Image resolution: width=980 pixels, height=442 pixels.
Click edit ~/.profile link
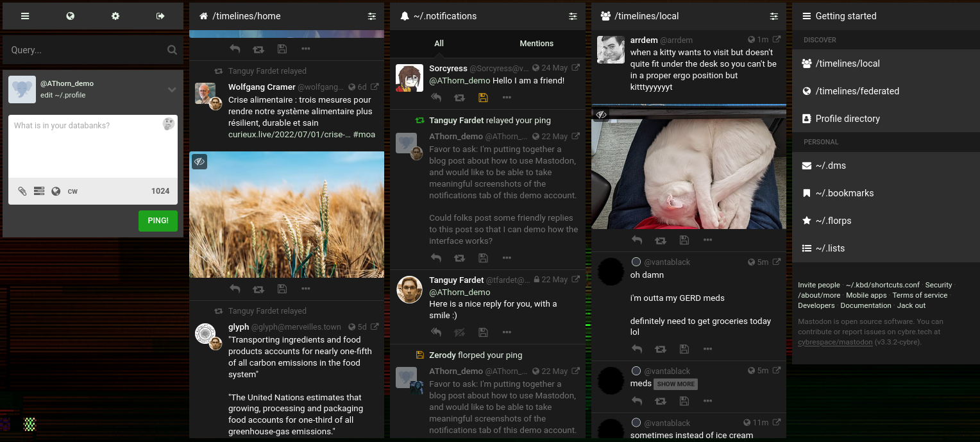[x=63, y=95]
